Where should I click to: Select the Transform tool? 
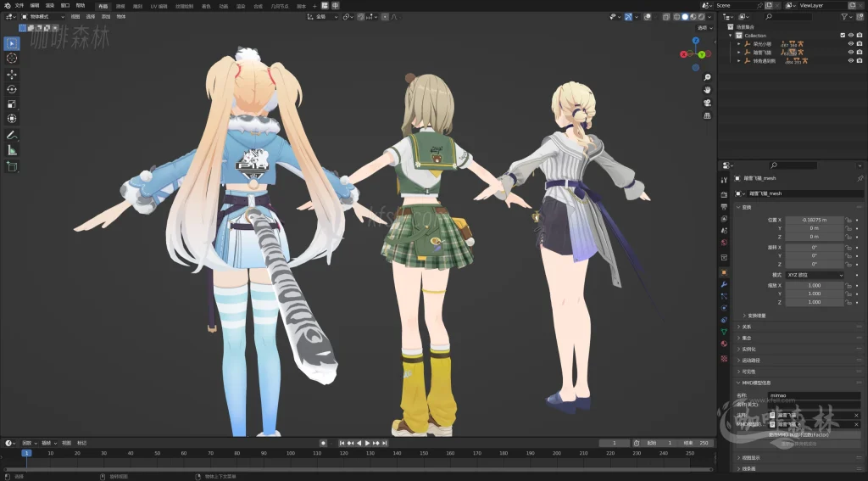pyautogui.click(x=12, y=119)
